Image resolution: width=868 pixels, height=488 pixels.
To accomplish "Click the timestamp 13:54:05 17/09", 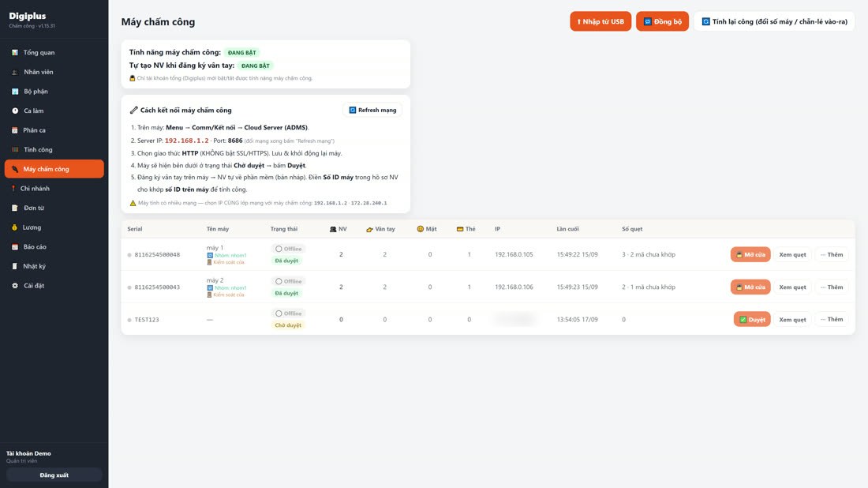I will 578,320.
